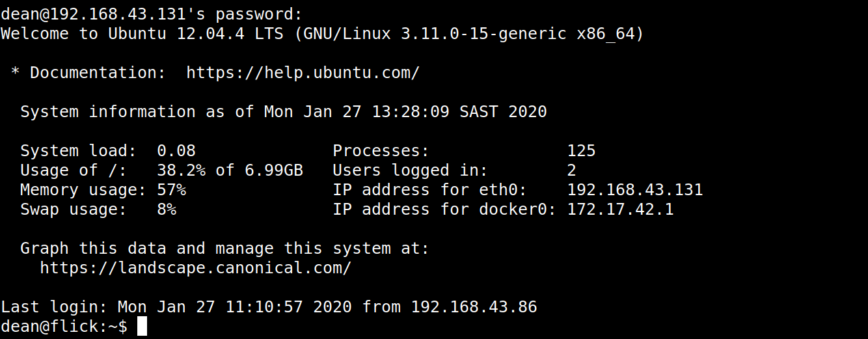Click the System information timestamp line
Screen dimensions: 868x339
pyautogui.click(x=283, y=112)
